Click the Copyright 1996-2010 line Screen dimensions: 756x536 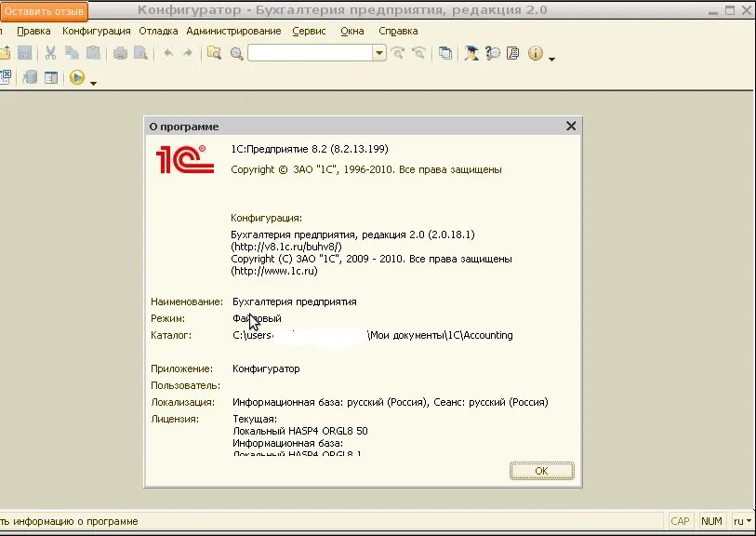(x=366, y=169)
